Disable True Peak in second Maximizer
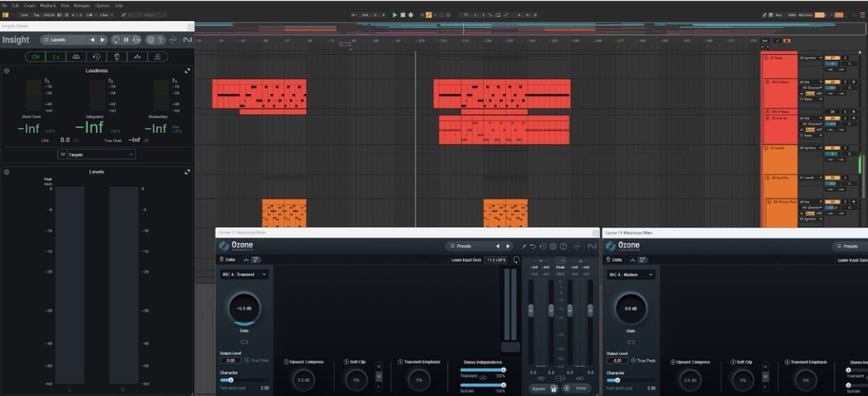 tap(632, 360)
